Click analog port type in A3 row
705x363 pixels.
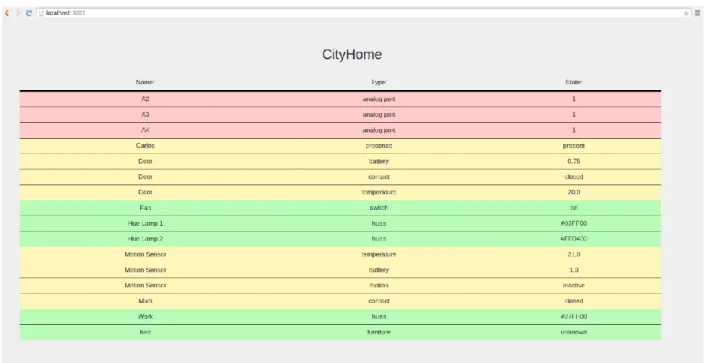pyautogui.click(x=379, y=115)
